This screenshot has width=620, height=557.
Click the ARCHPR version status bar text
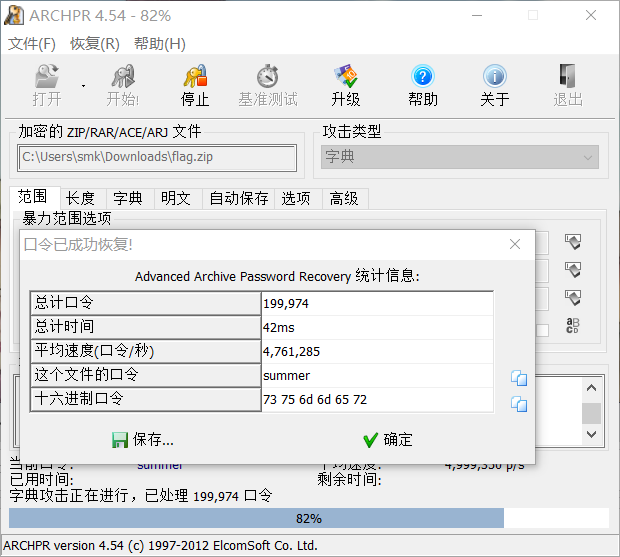pos(161,546)
